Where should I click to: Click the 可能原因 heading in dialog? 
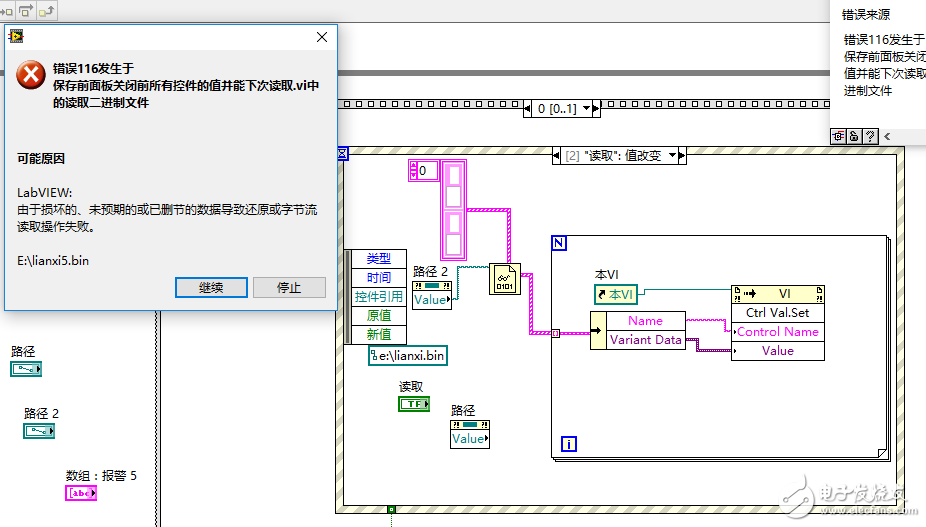point(41,158)
